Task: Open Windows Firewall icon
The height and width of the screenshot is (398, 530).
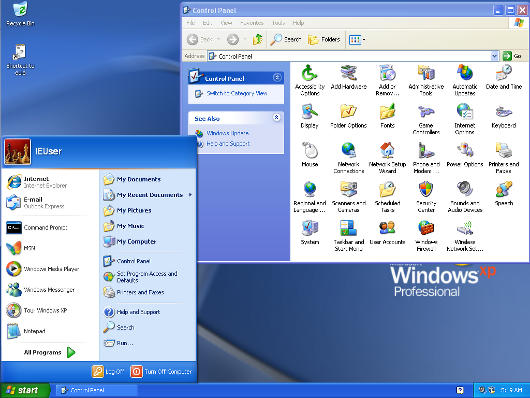Action: tap(426, 235)
